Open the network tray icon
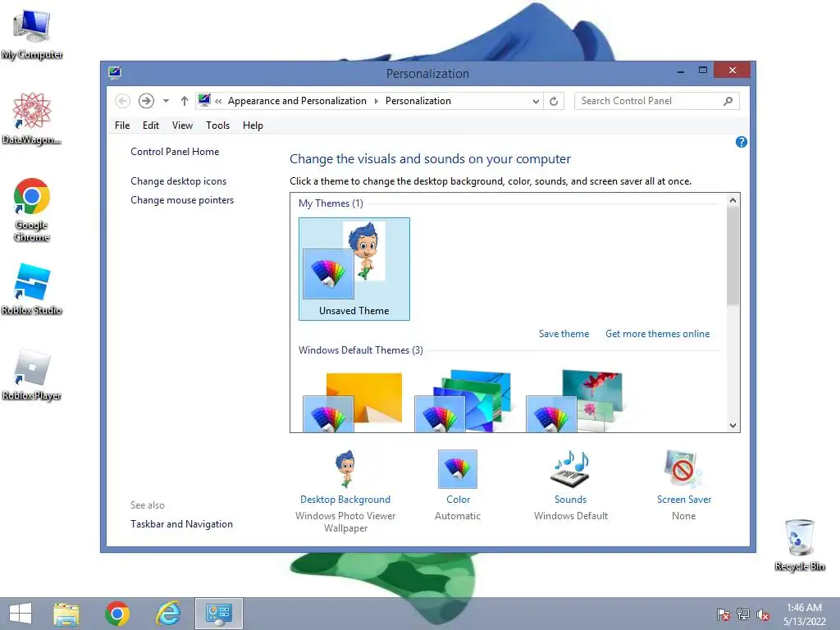This screenshot has height=630, width=840. tap(743, 614)
